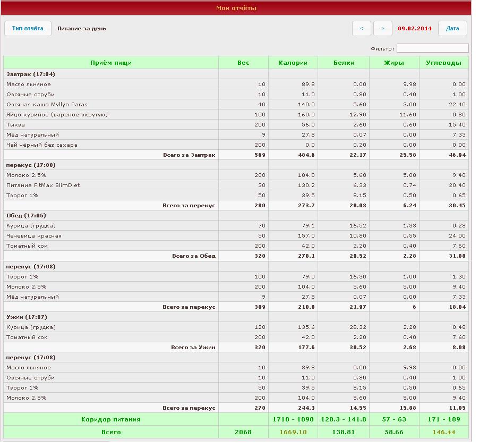Sort by the Вес column header

click(243, 63)
